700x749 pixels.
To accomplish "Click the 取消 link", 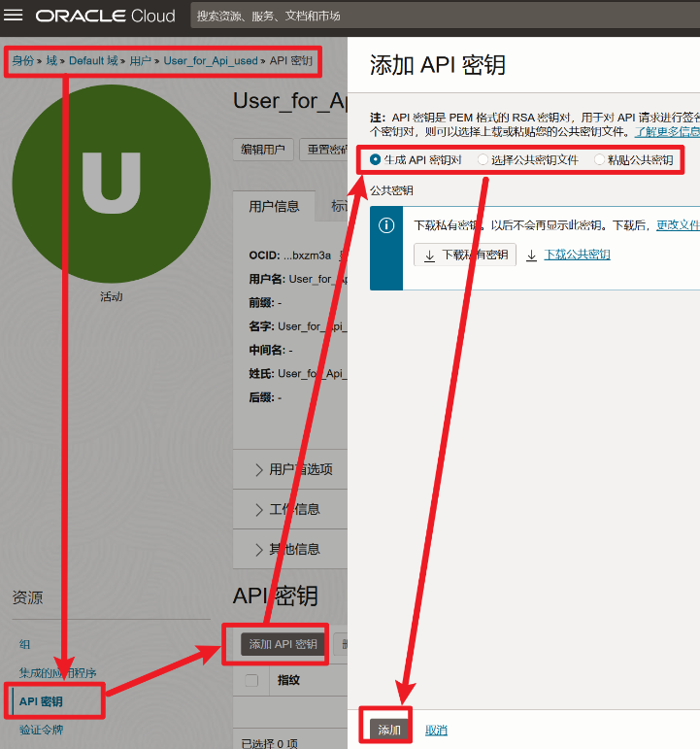I will (437, 730).
